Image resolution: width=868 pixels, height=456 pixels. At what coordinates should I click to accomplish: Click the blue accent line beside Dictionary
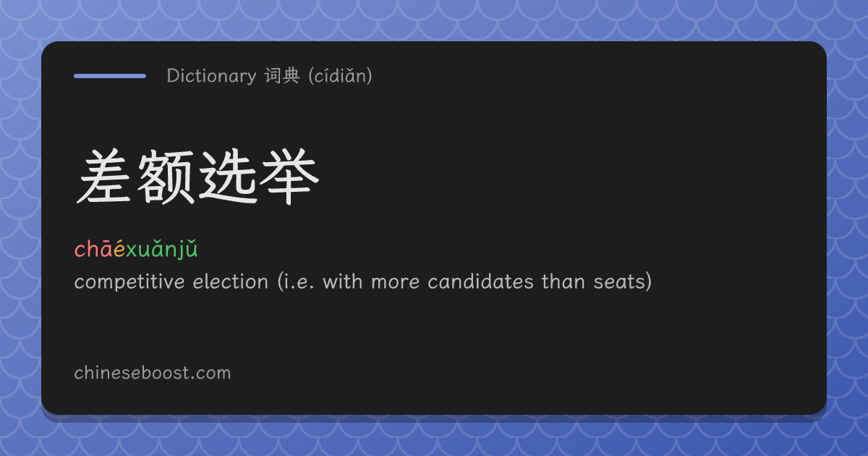pyautogui.click(x=110, y=75)
